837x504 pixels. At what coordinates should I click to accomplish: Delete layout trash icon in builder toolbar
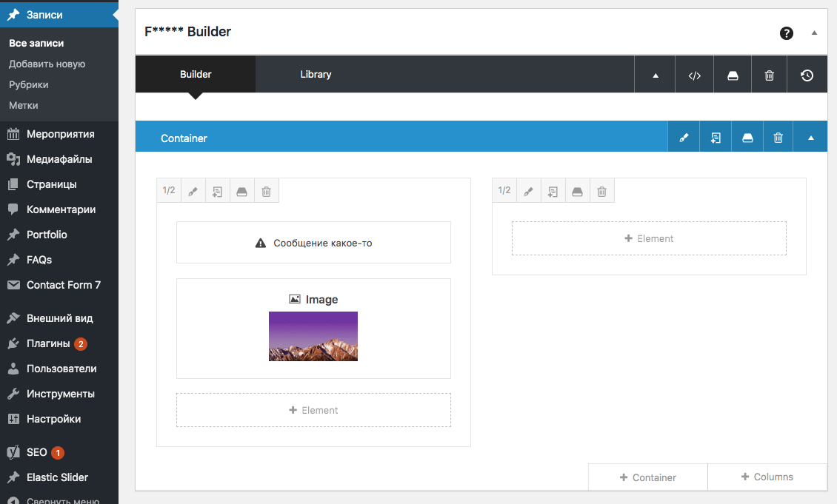pos(769,75)
